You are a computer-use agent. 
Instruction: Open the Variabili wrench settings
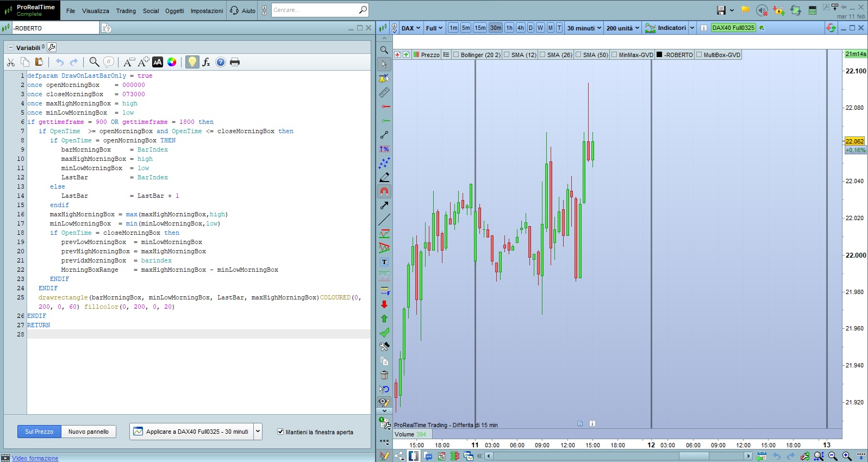[x=52, y=47]
